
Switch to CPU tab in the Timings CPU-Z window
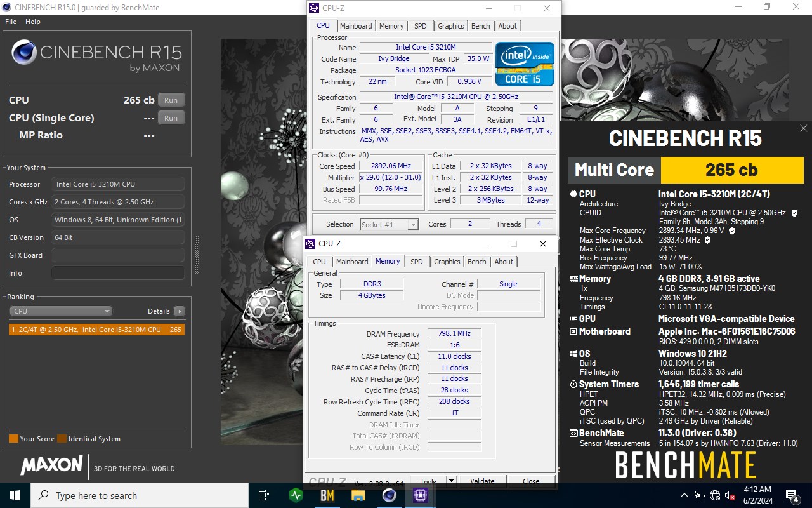point(320,262)
